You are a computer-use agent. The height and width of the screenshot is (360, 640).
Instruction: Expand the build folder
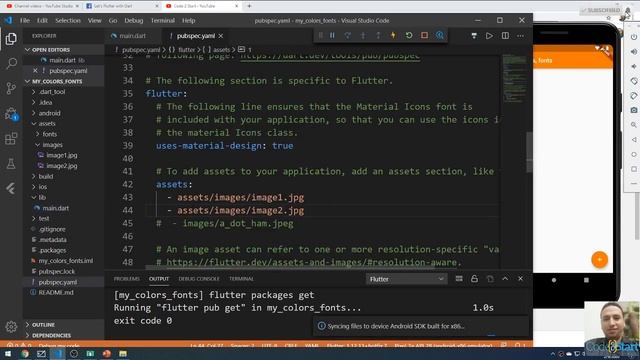click(46, 176)
